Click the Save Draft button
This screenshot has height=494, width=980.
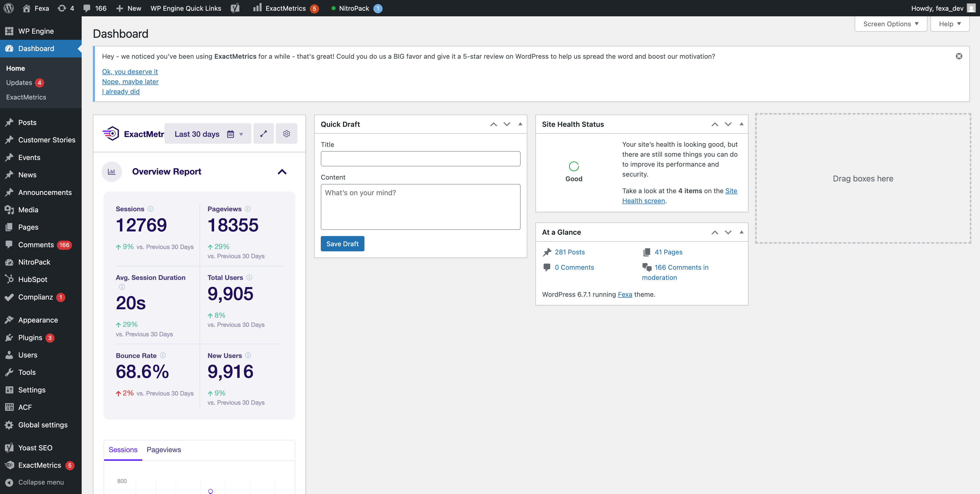(342, 244)
